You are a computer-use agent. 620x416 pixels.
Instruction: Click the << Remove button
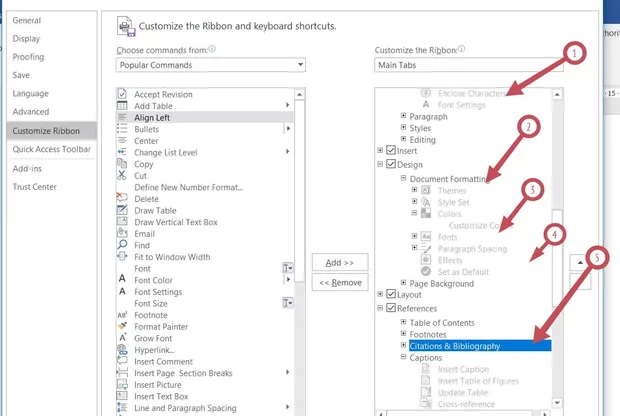click(x=340, y=282)
